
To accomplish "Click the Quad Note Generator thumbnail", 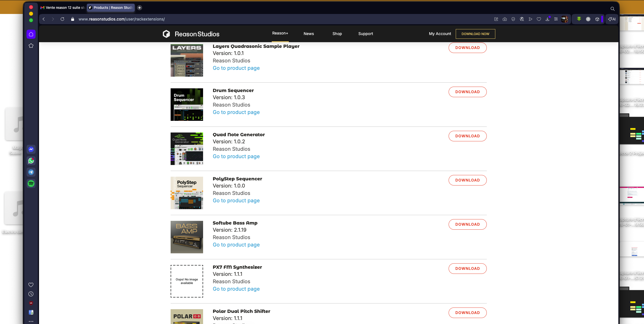I will click(x=187, y=149).
